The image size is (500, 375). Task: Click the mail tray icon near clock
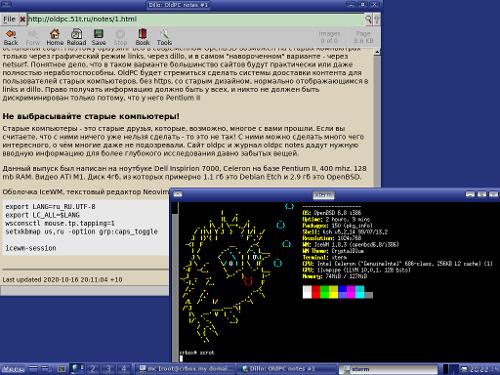(x=464, y=369)
